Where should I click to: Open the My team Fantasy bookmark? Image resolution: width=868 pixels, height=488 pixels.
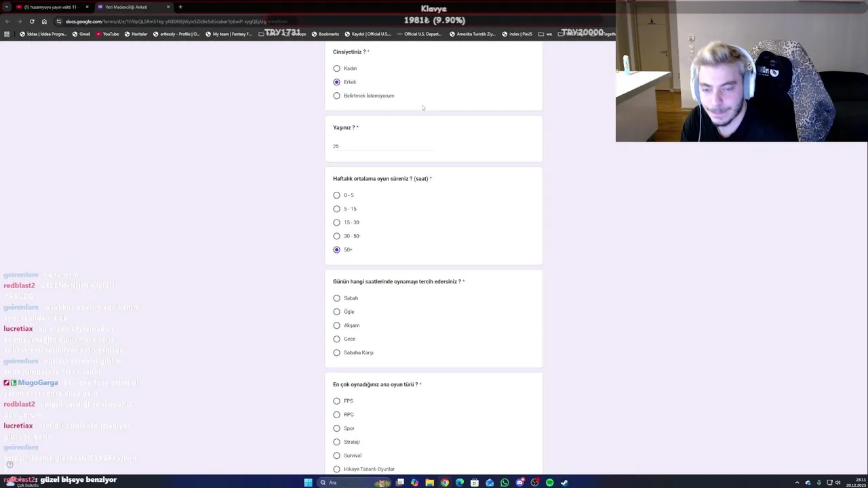229,34
